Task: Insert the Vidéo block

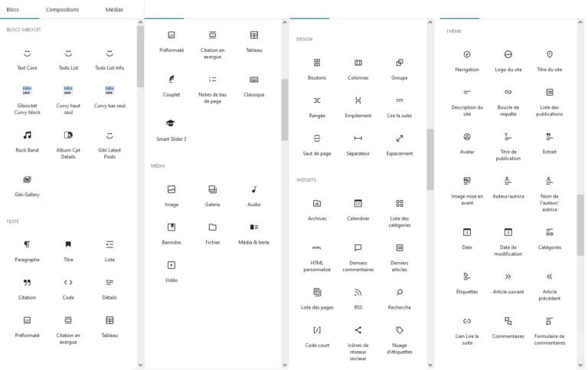Action: point(171,272)
